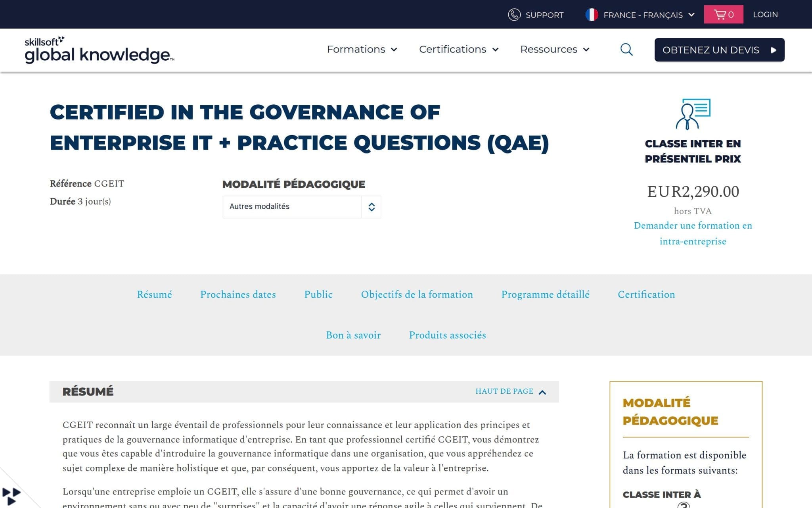Image resolution: width=812 pixels, height=508 pixels.
Task: Open the Certifications menu
Action: [x=458, y=49]
